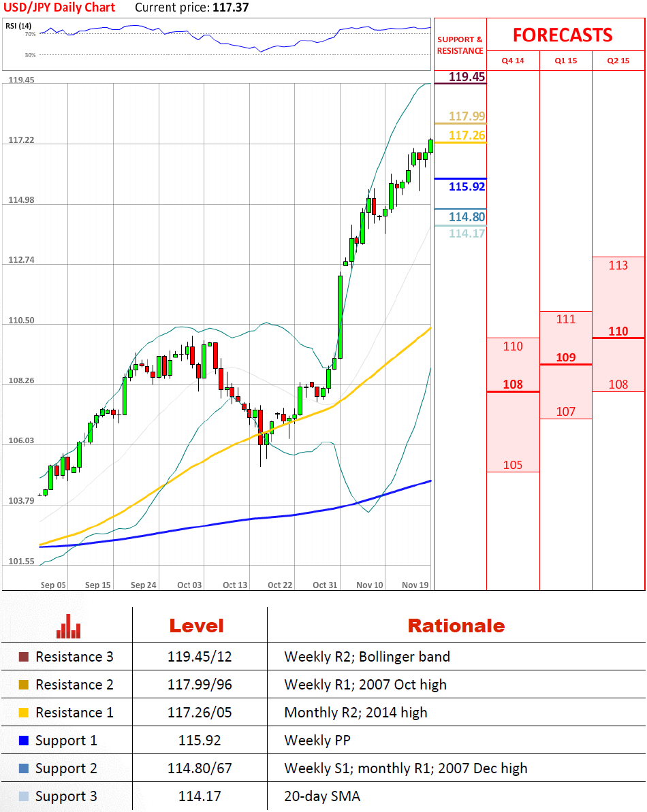Click the 114.80 support level label
Viewport: 647px width, 812px height.
click(467, 217)
